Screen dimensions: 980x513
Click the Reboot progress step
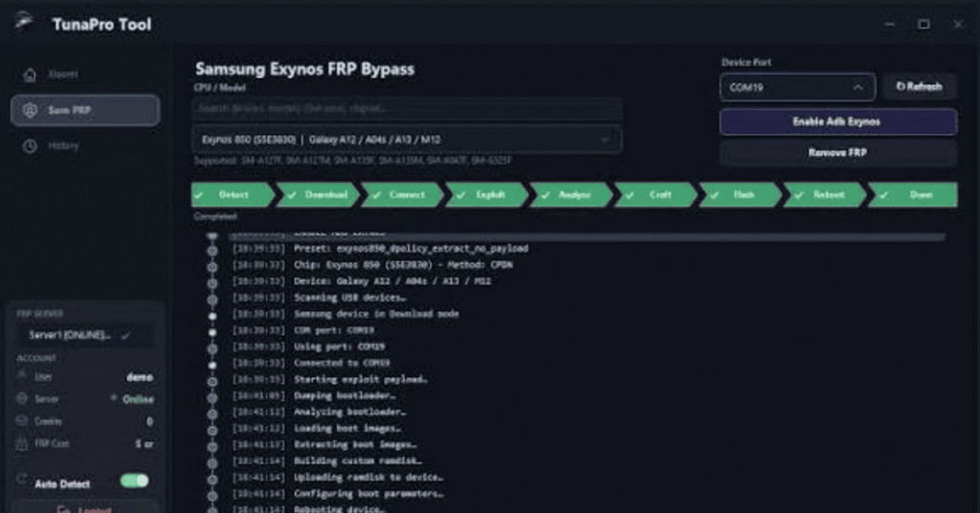(825, 195)
